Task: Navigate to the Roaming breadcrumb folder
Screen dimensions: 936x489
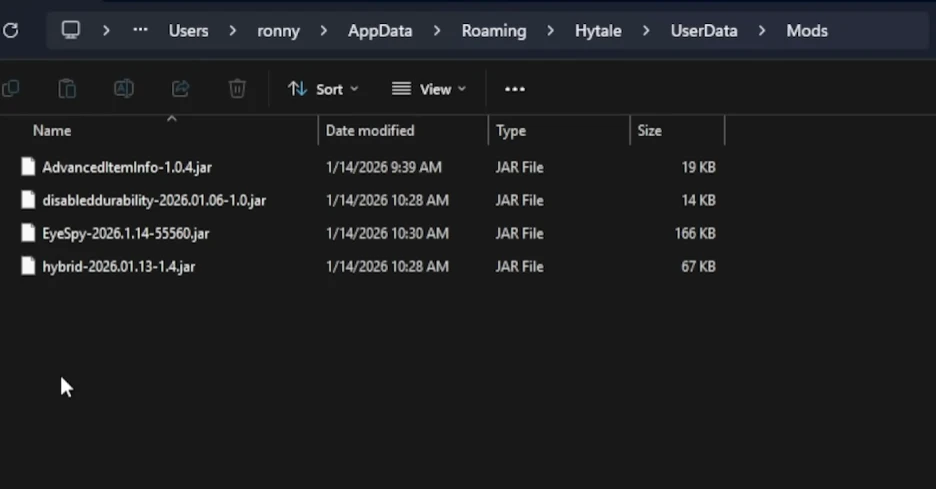Action: pyautogui.click(x=493, y=31)
